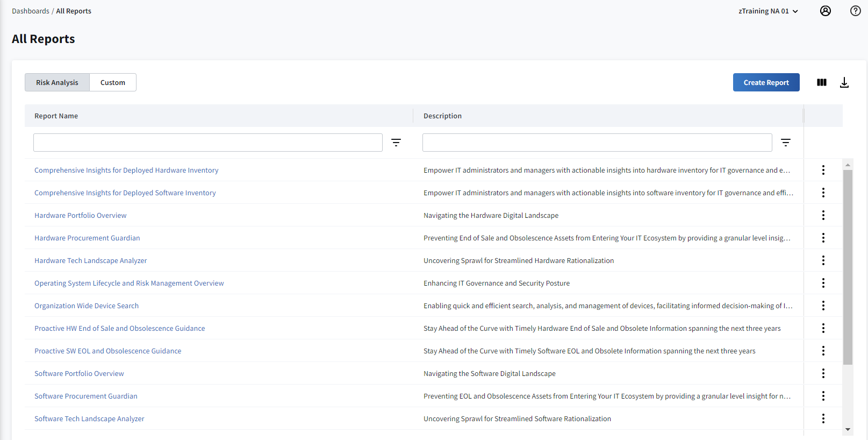Go to Dashboards in the breadcrumb
The width and height of the screenshot is (868, 440).
point(31,11)
